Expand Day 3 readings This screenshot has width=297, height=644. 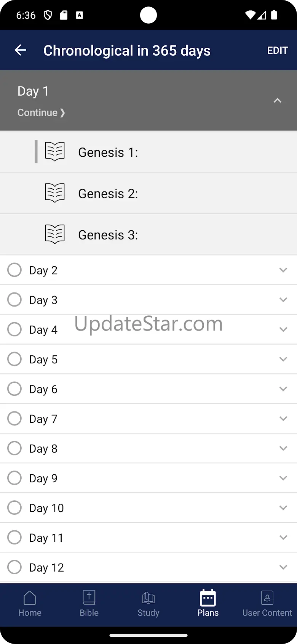tap(283, 300)
